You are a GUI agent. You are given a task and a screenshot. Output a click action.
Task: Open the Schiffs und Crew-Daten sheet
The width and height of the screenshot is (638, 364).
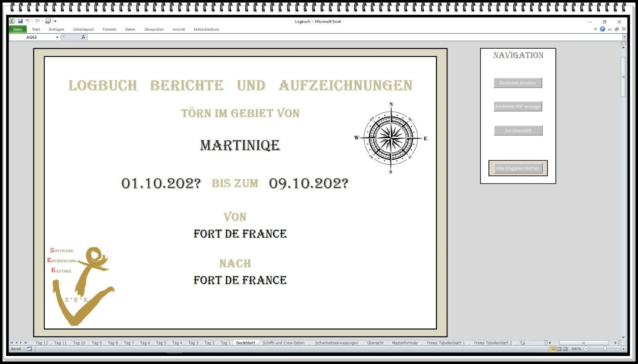coord(284,343)
